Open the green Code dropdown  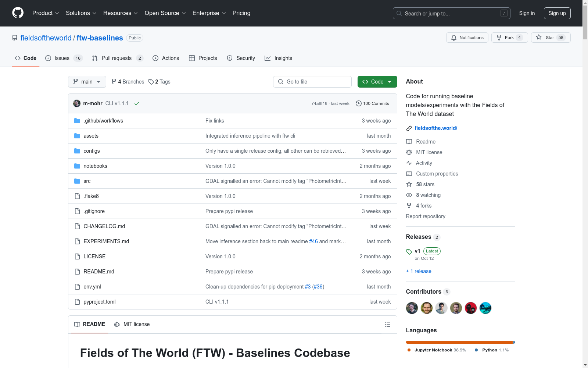[377, 82]
